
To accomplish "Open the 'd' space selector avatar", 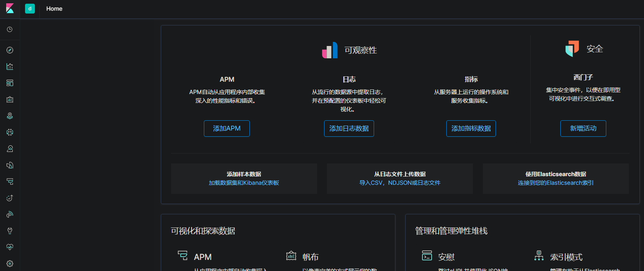I will [30, 9].
